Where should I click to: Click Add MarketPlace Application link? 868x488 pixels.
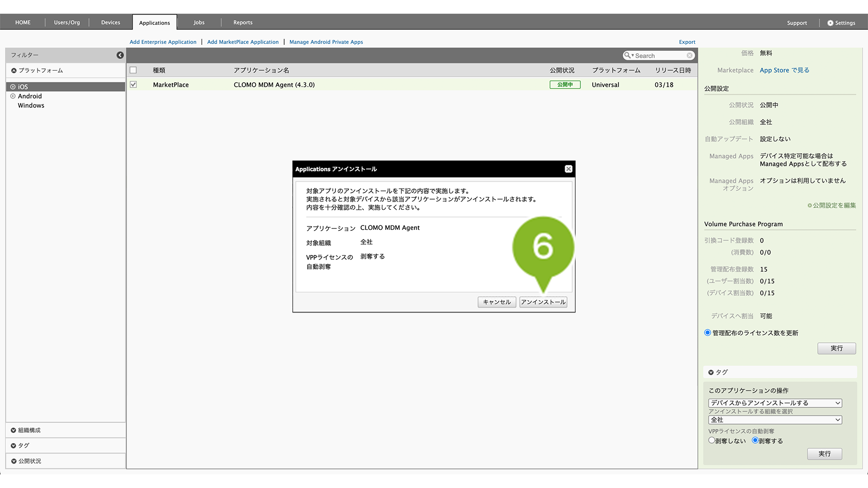[243, 42]
